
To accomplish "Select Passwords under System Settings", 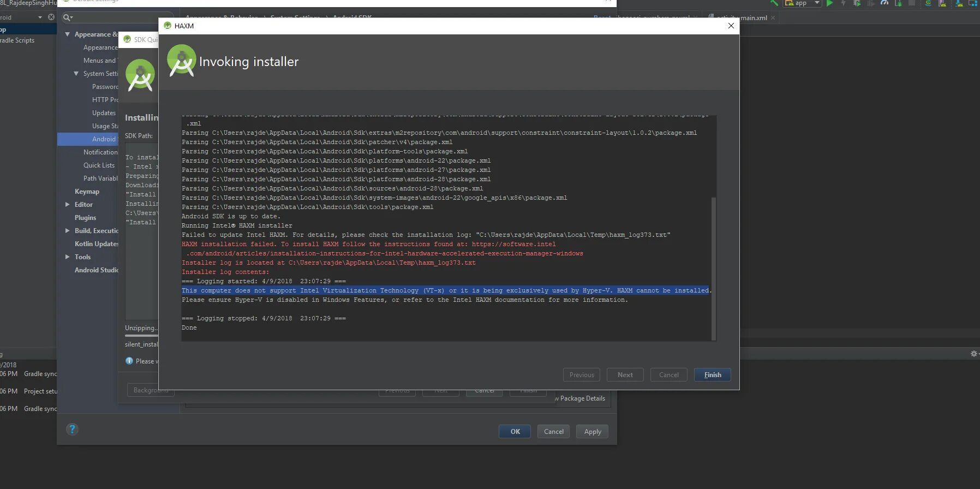I will 105,87.
